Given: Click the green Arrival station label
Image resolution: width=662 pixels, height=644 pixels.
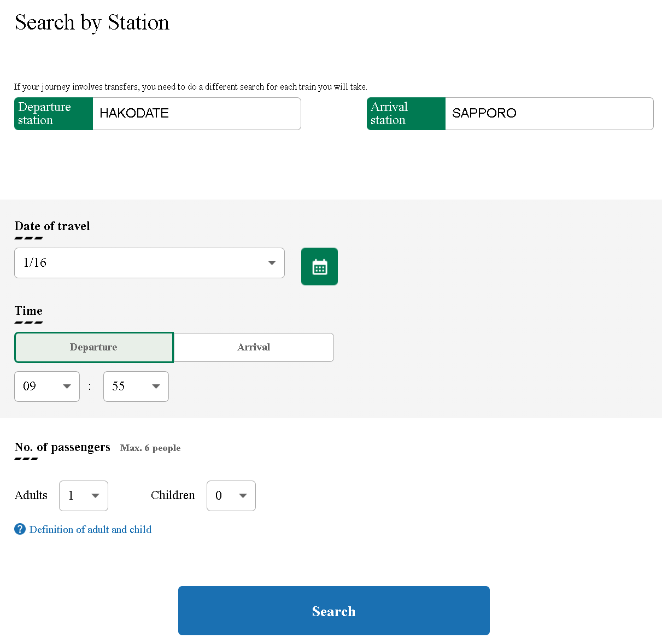Looking at the screenshot, I should pos(406,114).
